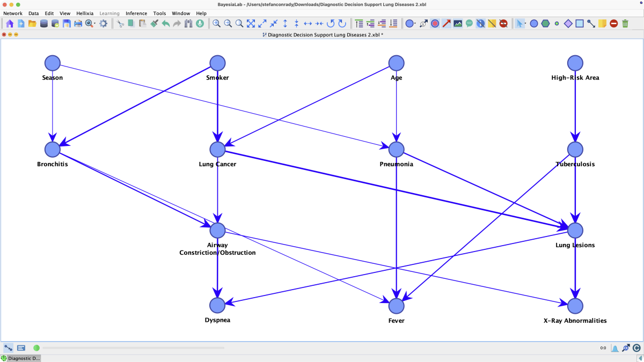The height and width of the screenshot is (362, 644).
Task: Click the green microphone icon
Action: click(x=200, y=24)
